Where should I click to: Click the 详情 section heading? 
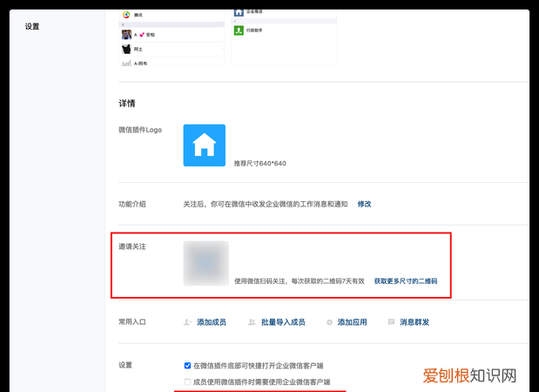127,103
